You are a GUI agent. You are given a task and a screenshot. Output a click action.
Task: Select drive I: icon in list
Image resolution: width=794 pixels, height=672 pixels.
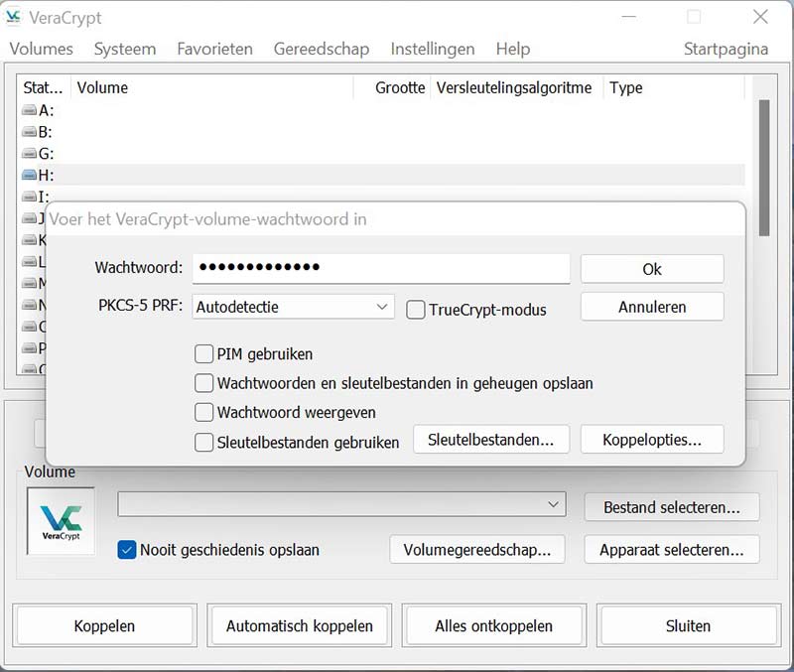point(30,196)
